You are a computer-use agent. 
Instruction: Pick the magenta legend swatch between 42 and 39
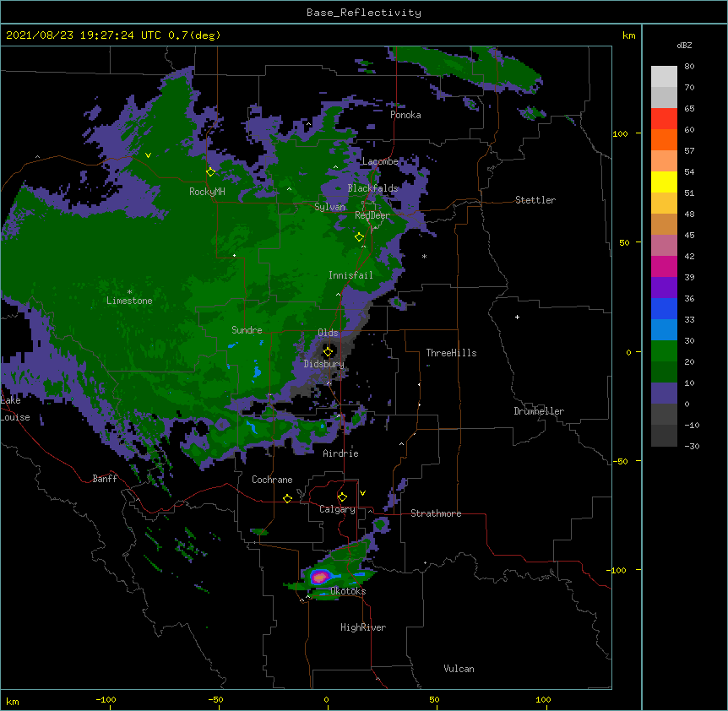point(664,266)
